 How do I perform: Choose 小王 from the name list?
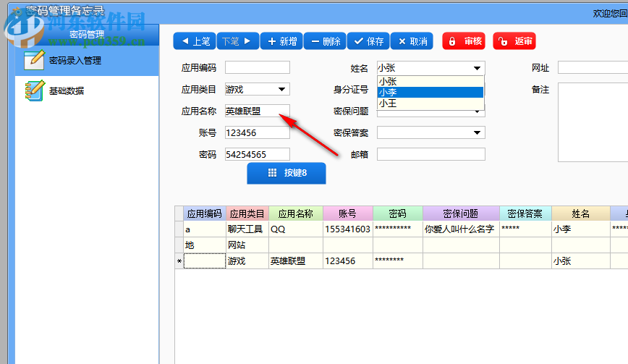tap(430, 103)
